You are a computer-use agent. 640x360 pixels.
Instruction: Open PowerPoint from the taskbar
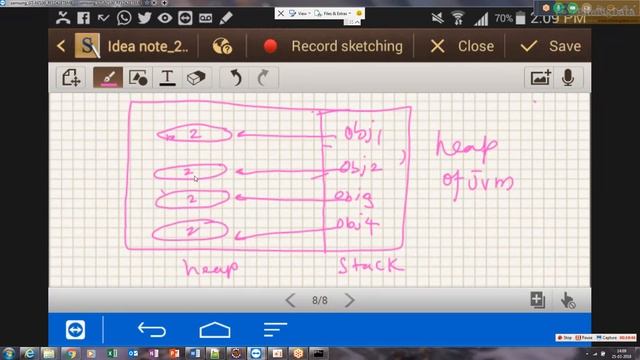(x=174, y=353)
